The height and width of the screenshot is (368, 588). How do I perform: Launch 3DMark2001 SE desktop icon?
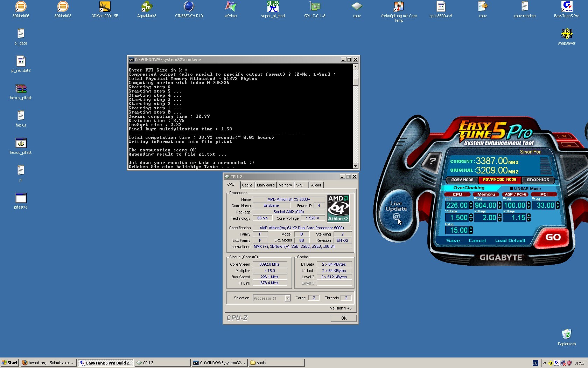coord(105,9)
